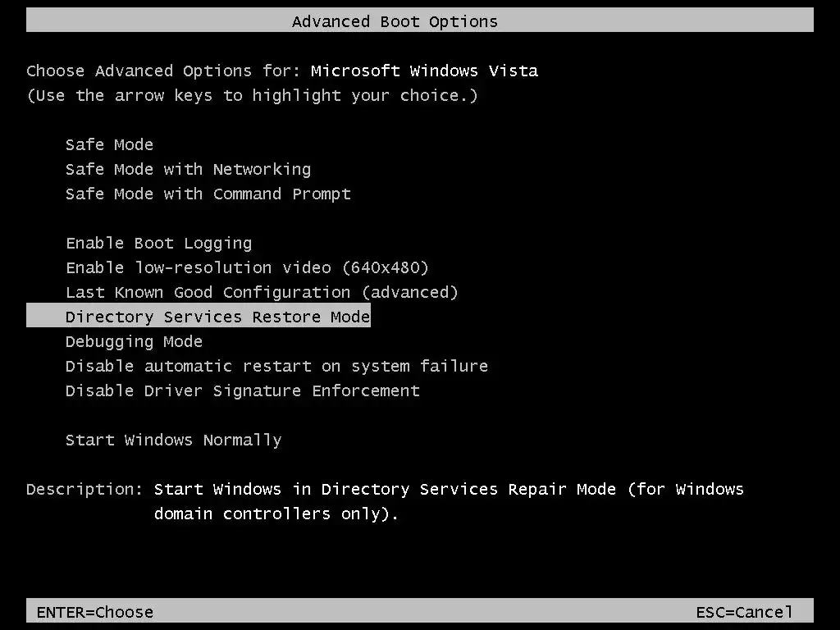
Task: Click 'domain controllers only' description line
Action: click(x=276, y=514)
